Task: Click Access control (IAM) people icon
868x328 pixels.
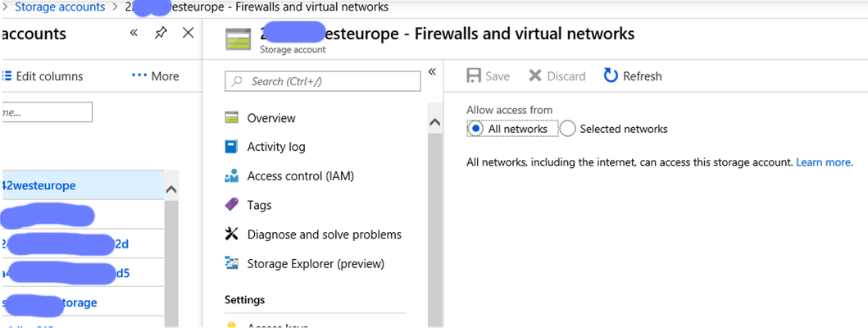Action: [x=231, y=176]
